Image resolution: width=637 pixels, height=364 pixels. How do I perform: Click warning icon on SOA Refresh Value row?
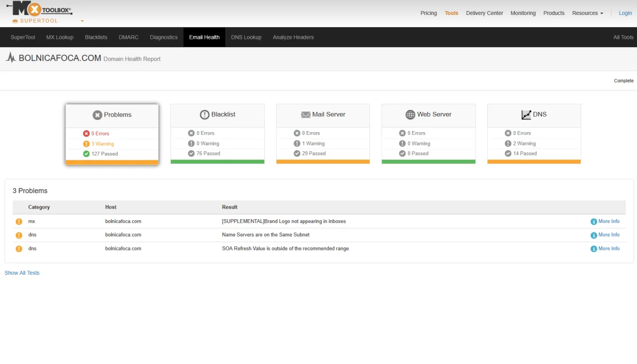(x=19, y=248)
